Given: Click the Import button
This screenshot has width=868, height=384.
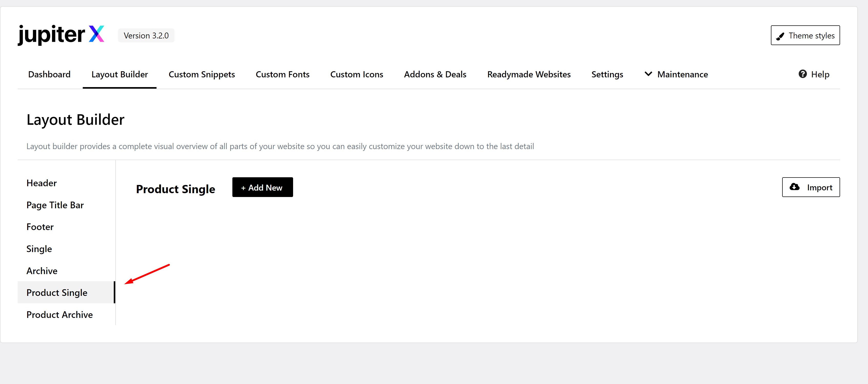Looking at the screenshot, I should [811, 187].
